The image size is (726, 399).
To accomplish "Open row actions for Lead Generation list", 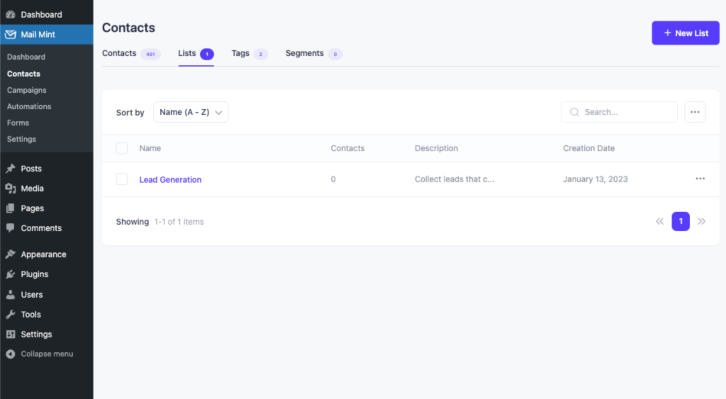I will point(700,179).
